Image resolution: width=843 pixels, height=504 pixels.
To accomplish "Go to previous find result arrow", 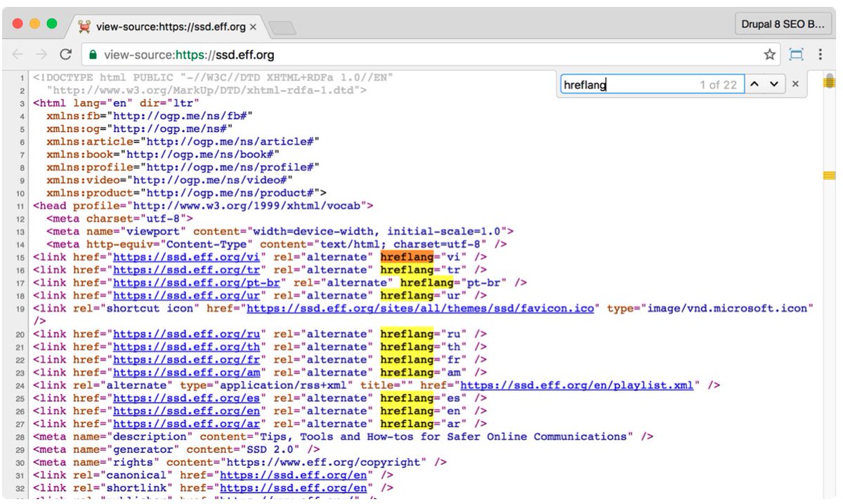I will tap(754, 84).
